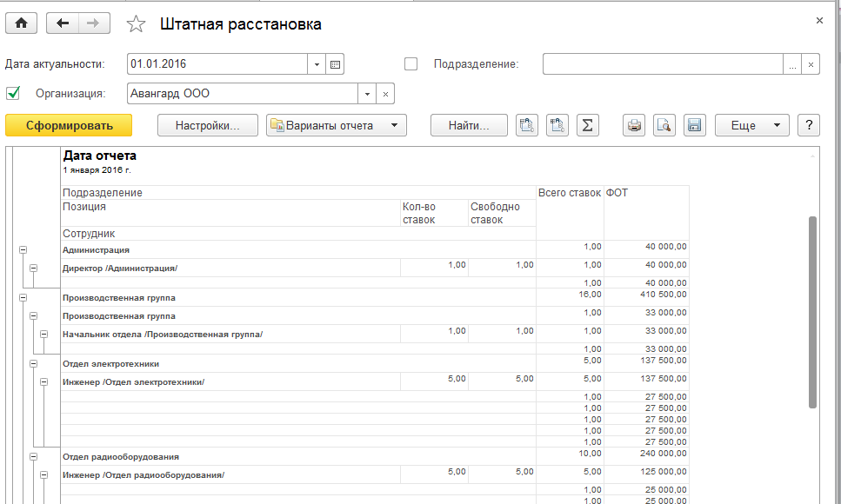Collapse nested Производственная группа subgroup

pyautogui.click(x=33, y=315)
